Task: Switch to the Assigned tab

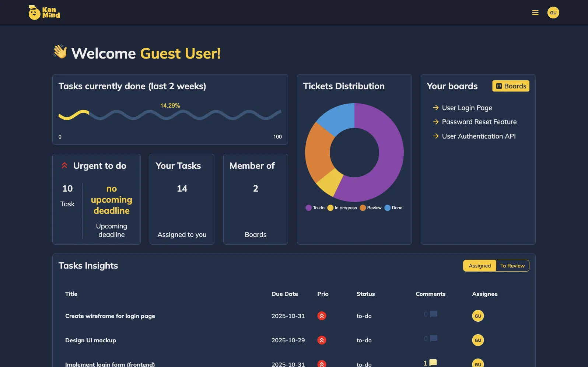Action: click(479, 266)
